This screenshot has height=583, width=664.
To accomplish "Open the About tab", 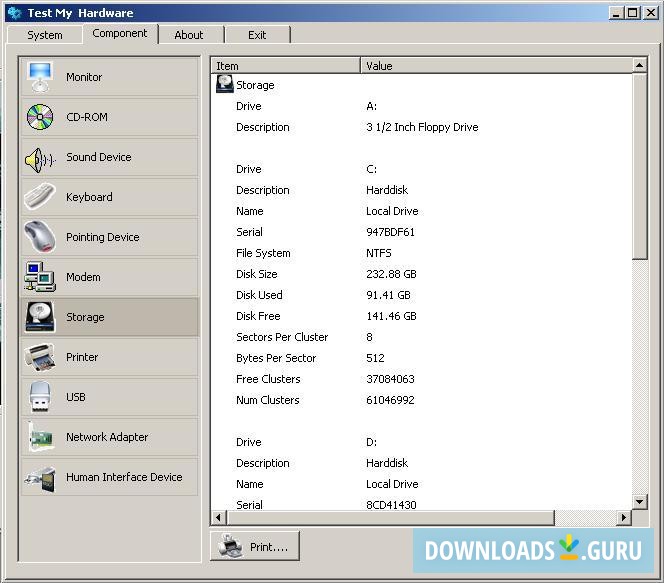I will click(x=189, y=35).
